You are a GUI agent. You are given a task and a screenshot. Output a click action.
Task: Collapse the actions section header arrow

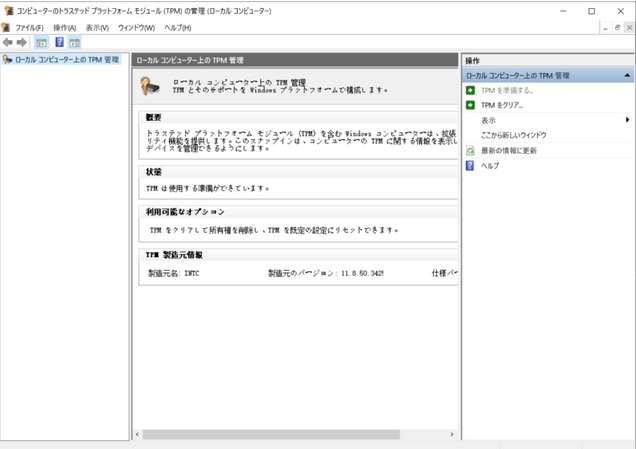627,75
